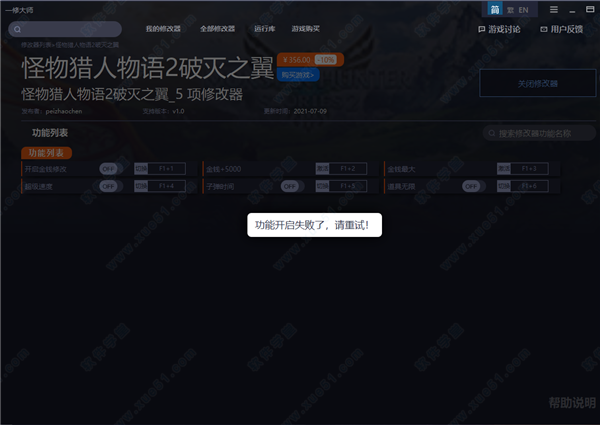Minimize the 一修大师 window
Screen dimensions: 600x425
pos(572,11)
